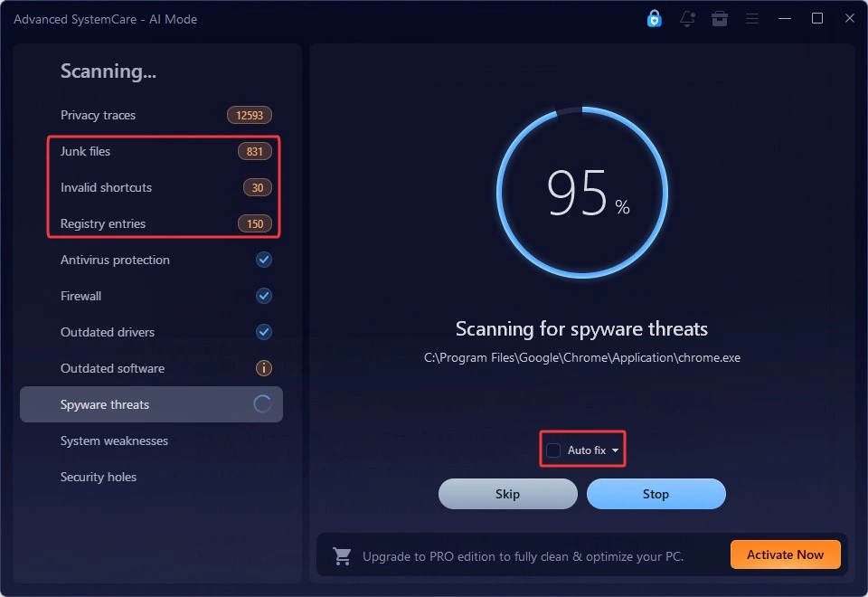The height and width of the screenshot is (597, 868).
Task: Skip the current scan step
Action: click(507, 494)
